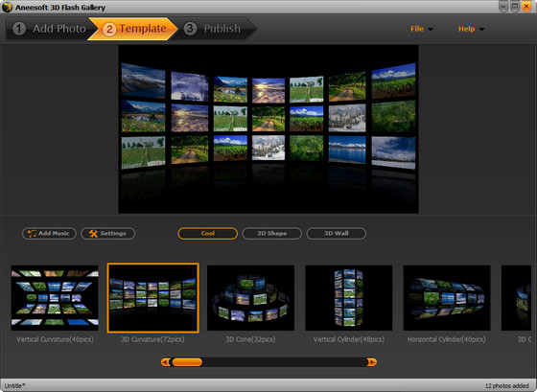Image resolution: width=537 pixels, height=392 pixels.
Task: Switch to 3D Wall template category
Action: pyautogui.click(x=336, y=234)
